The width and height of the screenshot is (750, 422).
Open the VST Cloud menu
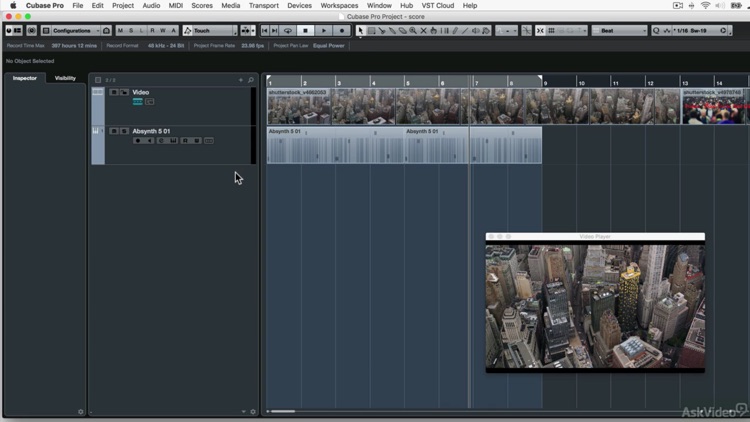coord(438,5)
